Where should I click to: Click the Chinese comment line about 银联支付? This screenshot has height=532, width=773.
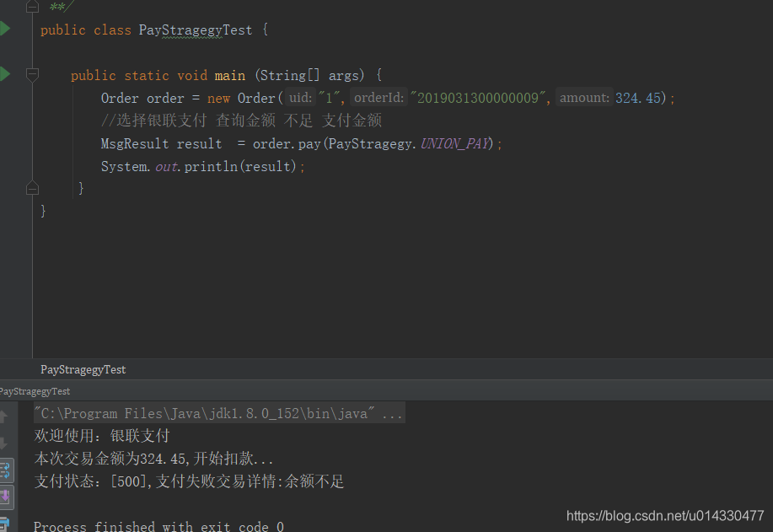(242, 121)
